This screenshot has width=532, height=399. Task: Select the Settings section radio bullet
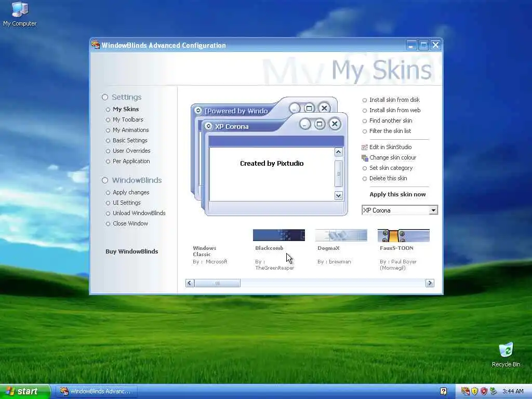coord(105,97)
